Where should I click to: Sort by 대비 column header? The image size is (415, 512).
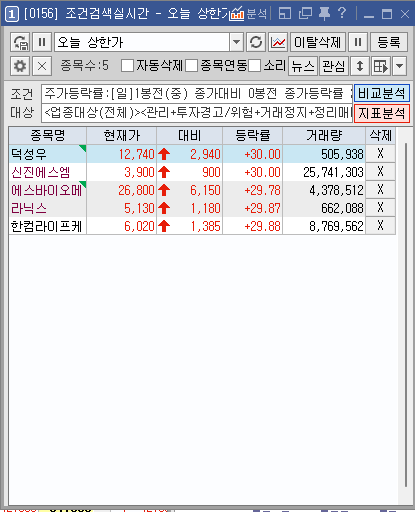[x=190, y=135]
